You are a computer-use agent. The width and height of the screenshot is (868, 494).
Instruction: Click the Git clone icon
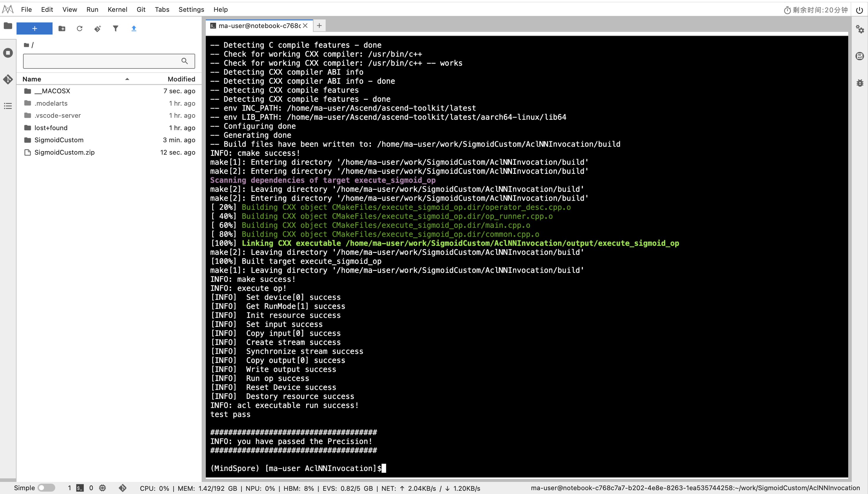pos(98,29)
